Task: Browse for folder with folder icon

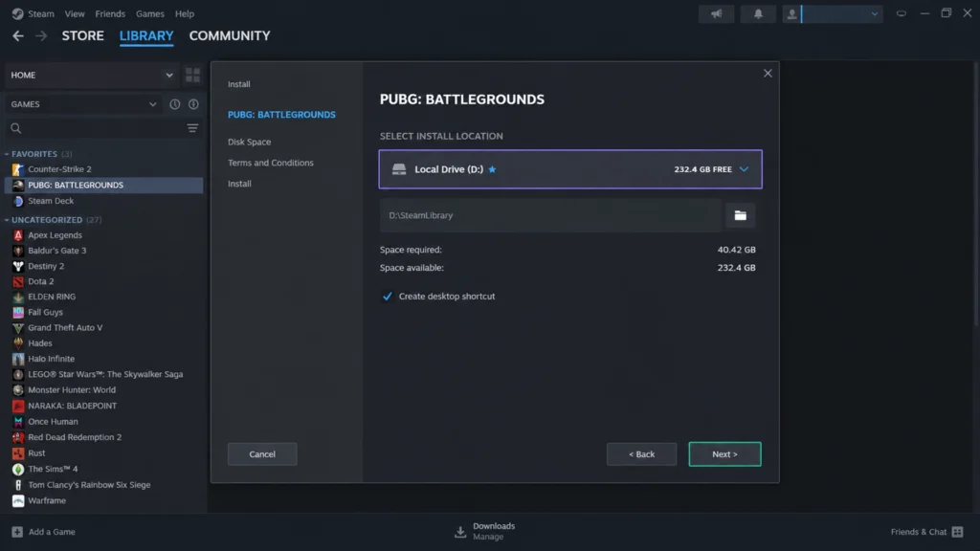Action: pyautogui.click(x=740, y=215)
